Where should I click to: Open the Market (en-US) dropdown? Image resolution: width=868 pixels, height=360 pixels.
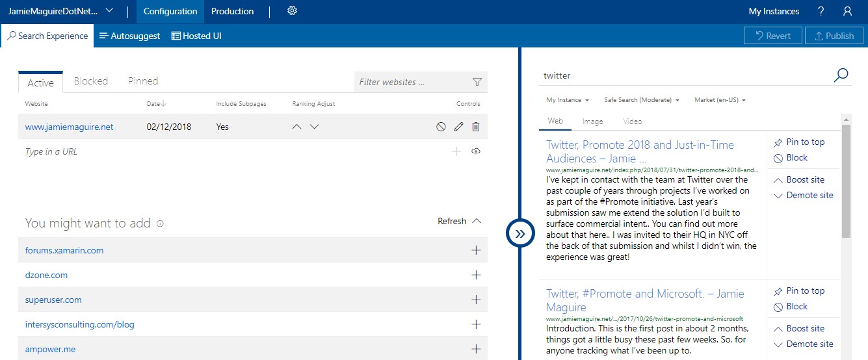coord(720,100)
